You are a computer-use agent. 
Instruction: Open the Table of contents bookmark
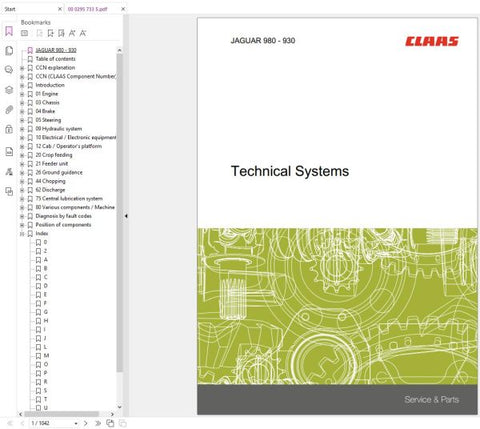tap(55, 59)
